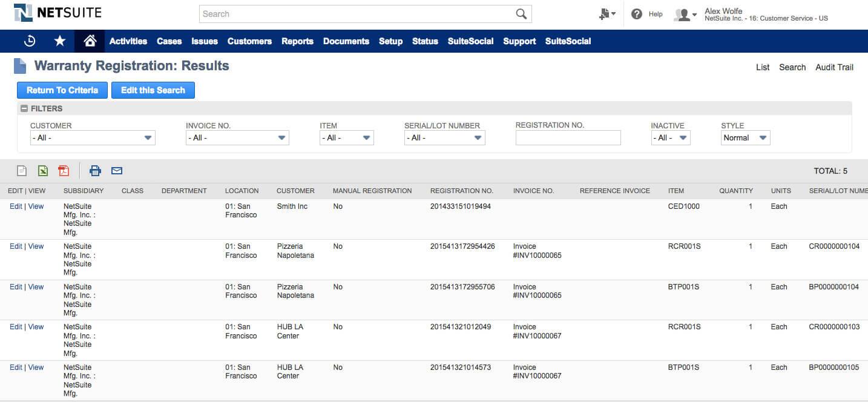
Task: Open the Setup menu
Action: [x=391, y=41]
